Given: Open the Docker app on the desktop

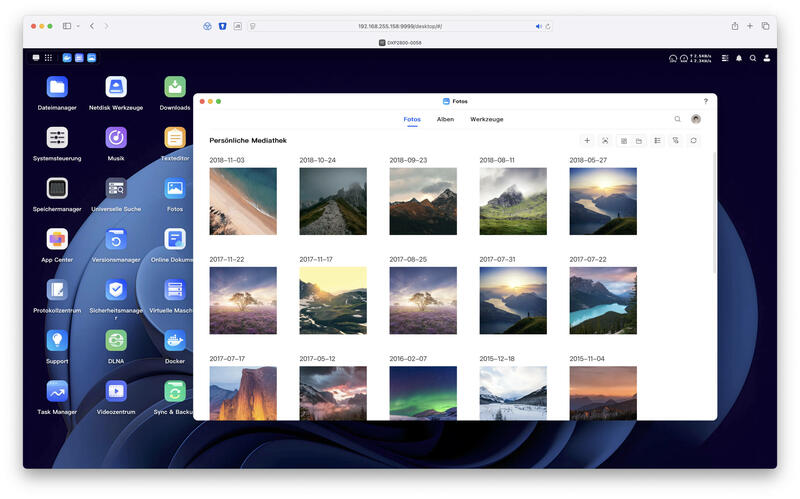Looking at the screenshot, I should (174, 346).
